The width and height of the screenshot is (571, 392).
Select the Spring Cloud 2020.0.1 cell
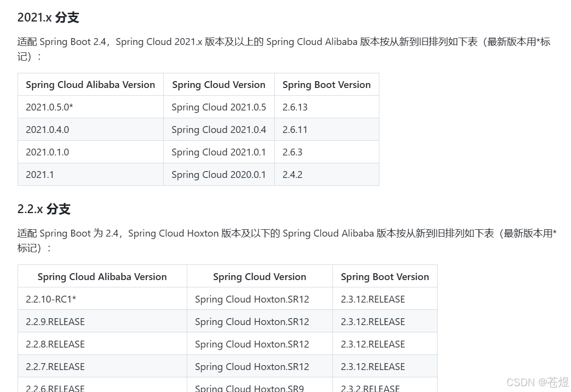[x=219, y=174]
